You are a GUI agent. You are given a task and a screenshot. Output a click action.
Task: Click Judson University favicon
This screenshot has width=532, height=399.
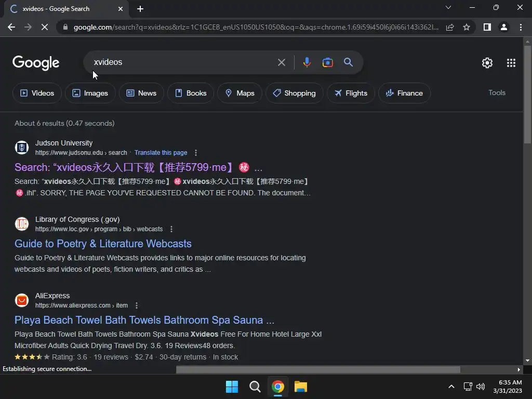pos(22,148)
